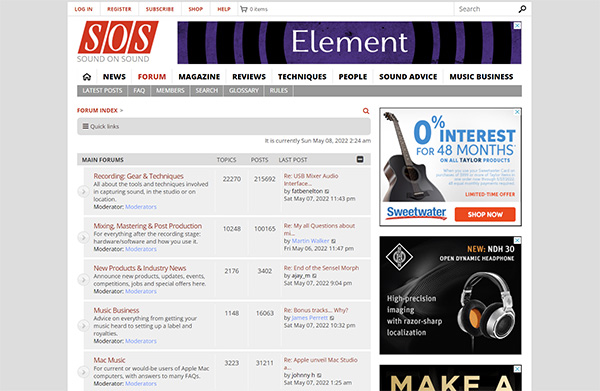Open the shopping cart icon
The height and width of the screenshot is (391, 600).
click(x=243, y=9)
